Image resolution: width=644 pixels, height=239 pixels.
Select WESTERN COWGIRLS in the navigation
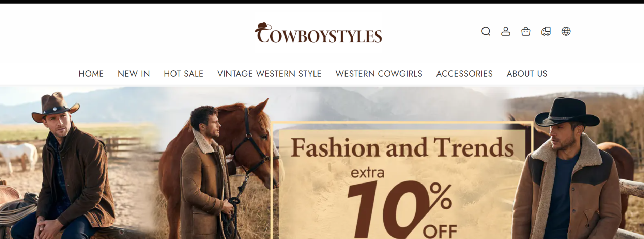coord(379,74)
